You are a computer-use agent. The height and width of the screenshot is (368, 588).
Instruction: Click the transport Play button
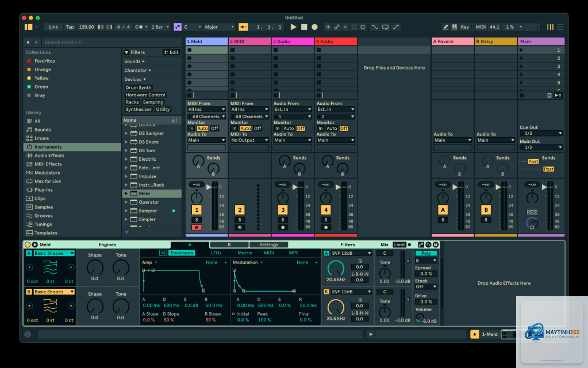(293, 27)
